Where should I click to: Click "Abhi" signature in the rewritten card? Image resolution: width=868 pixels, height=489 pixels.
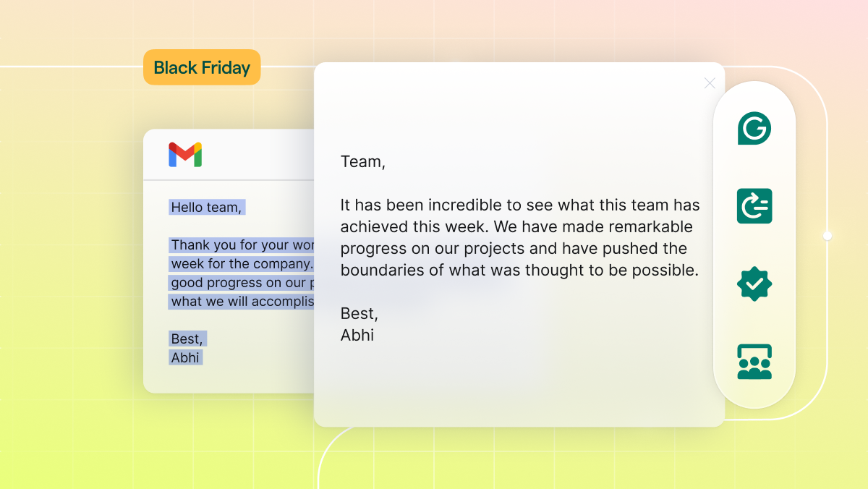click(357, 336)
